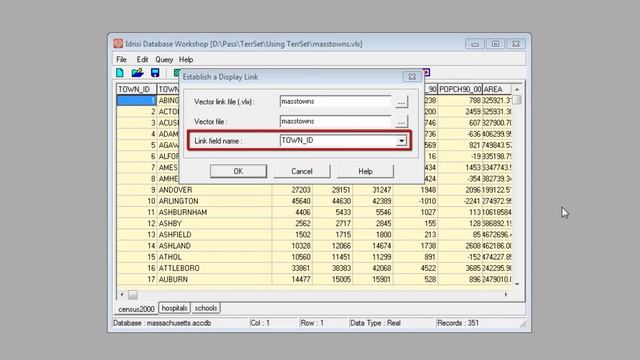Click the vertical scrollbar thumb

tap(517, 100)
